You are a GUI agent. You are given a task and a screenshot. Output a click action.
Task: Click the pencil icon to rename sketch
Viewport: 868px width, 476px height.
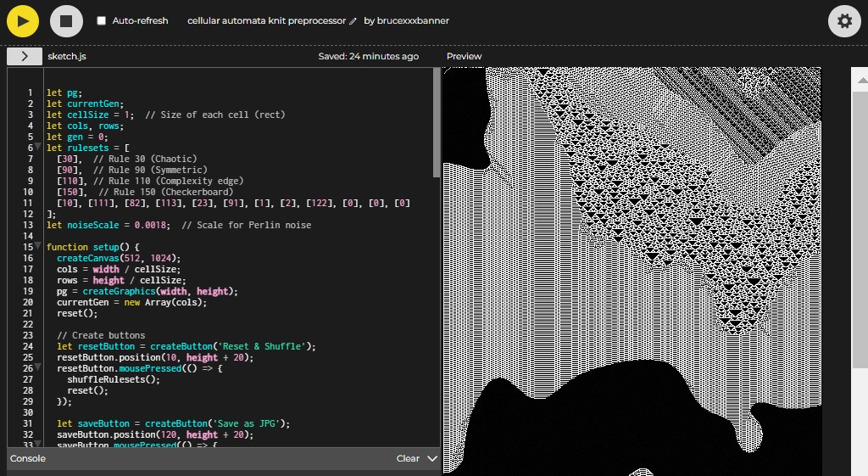(353, 21)
